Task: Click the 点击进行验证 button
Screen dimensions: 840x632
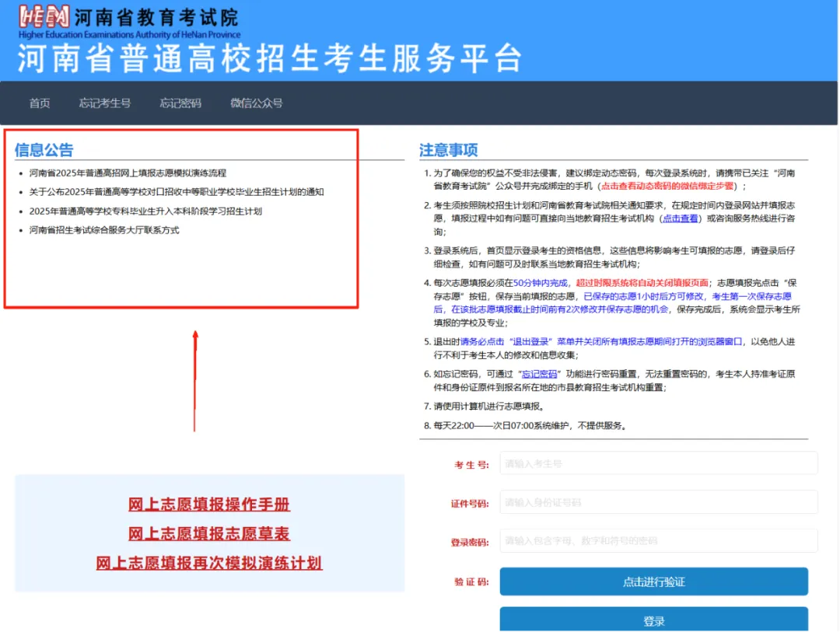Action: pos(653,581)
